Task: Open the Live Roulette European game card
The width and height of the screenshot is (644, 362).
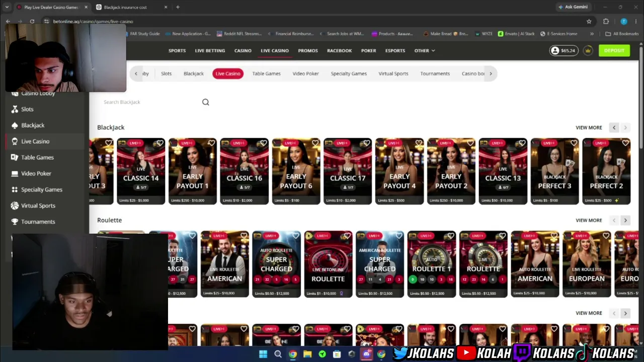Action: coord(587,264)
